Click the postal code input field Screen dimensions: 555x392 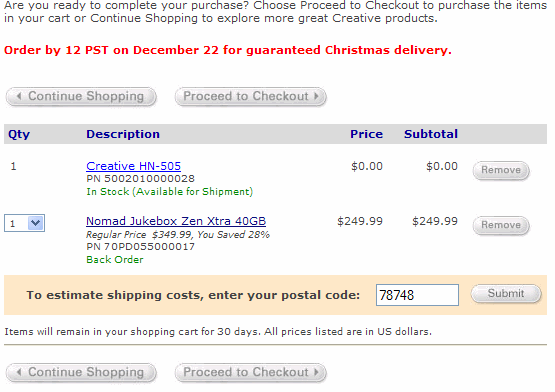(x=417, y=295)
